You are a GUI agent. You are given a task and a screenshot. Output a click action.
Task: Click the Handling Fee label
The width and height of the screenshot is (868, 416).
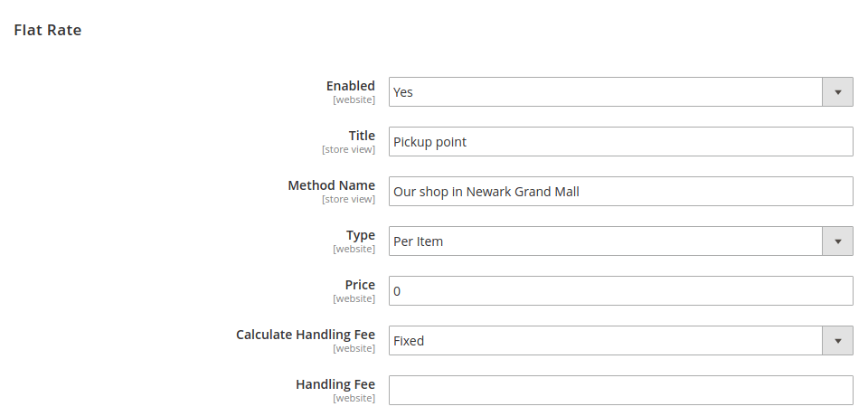click(x=335, y=384)
